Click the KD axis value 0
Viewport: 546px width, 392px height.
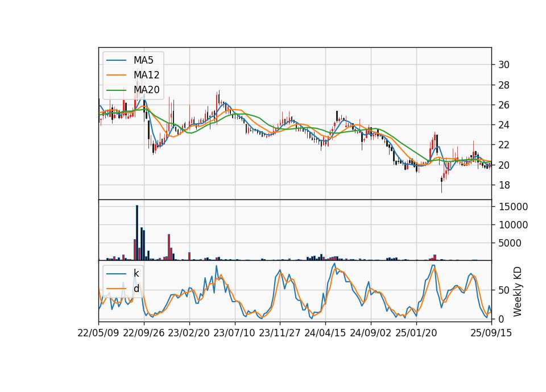point(501,319)
